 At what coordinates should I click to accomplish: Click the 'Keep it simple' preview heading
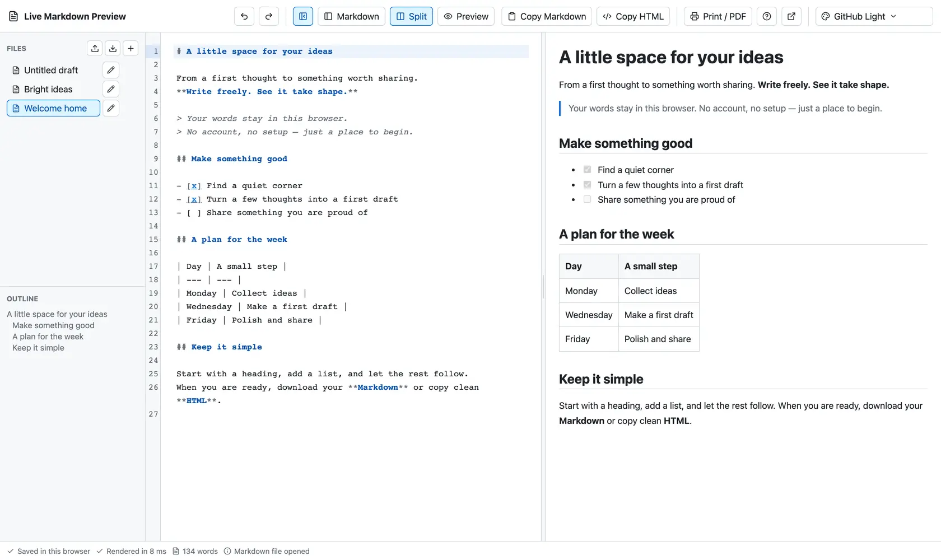pyautogui.click(x=601, y=379)
